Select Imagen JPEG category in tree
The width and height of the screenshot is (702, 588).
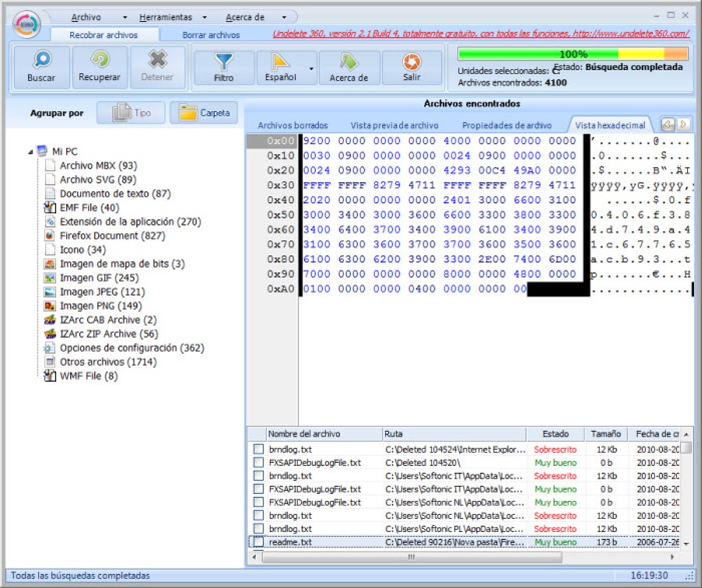[x=102, y=292]
